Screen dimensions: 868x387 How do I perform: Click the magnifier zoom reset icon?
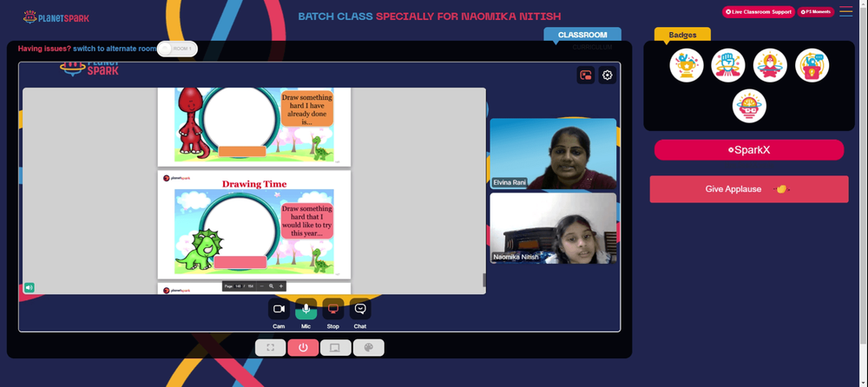pos(271,286)
